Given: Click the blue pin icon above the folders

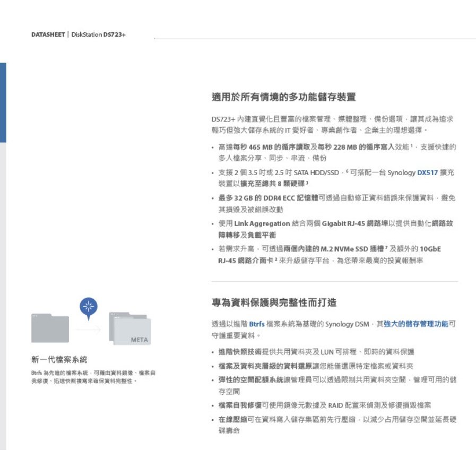Looking at the screenshot, I should point(89,308).
